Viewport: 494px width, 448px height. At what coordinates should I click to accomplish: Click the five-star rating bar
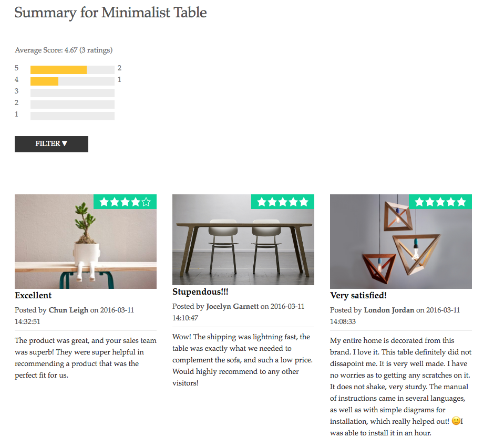[73, 69]
